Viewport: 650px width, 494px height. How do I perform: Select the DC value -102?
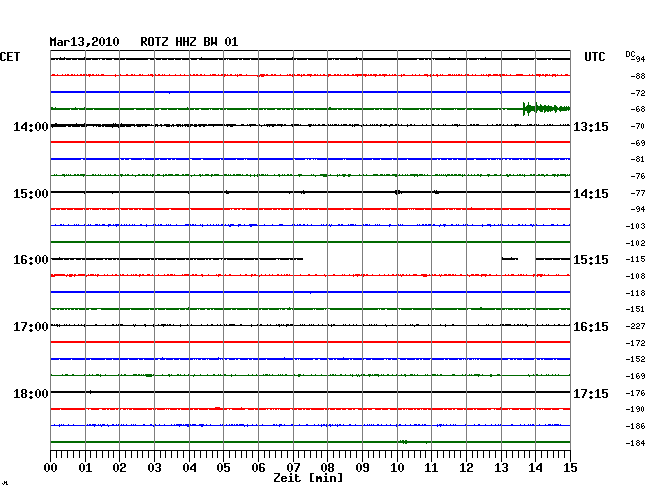pyautogui.click(x=635, y=243)
